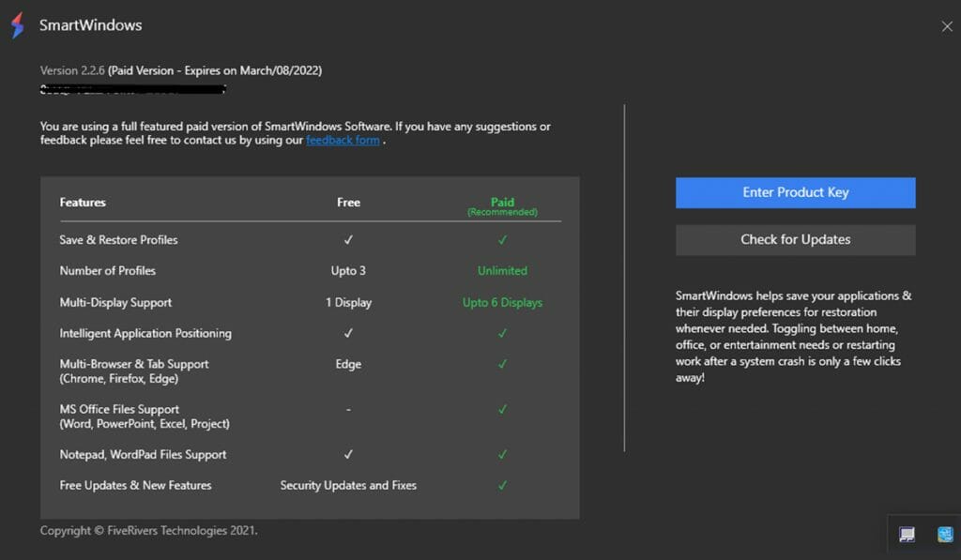Viewport: 961px width, 560px height.
Task: Click the Version 2.2.6 text
Action: tap(73, 71)
